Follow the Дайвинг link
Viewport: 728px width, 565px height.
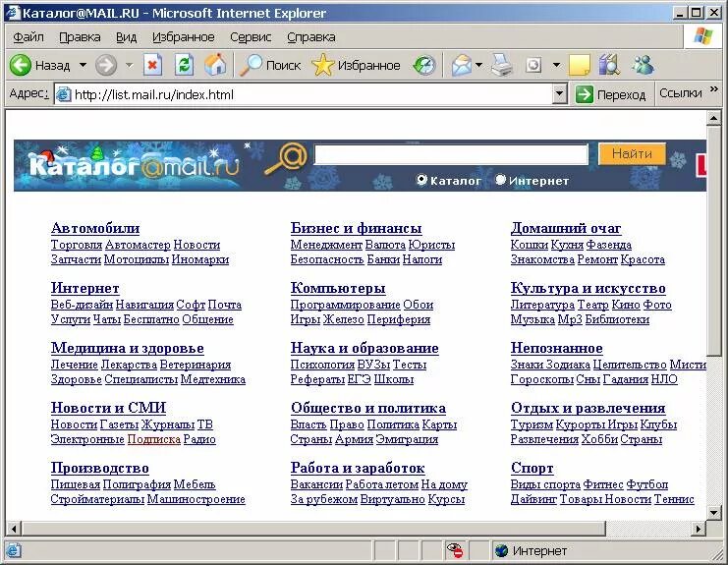click(x=533, y=498)
